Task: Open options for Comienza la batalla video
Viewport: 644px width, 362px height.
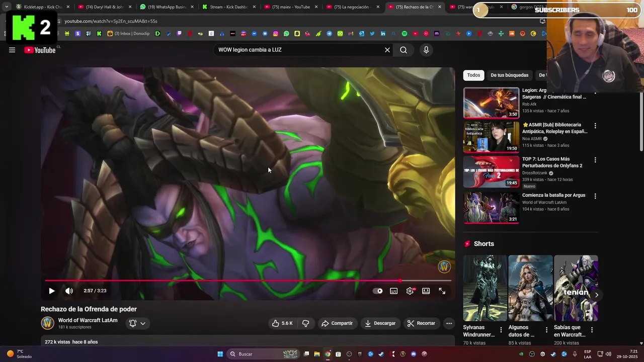Action: [595, 196]
